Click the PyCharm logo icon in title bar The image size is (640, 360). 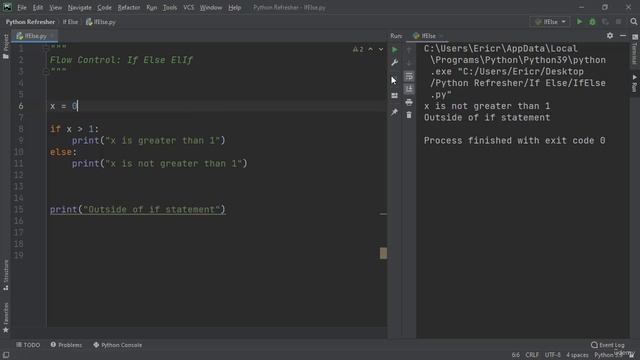[7, 7]
